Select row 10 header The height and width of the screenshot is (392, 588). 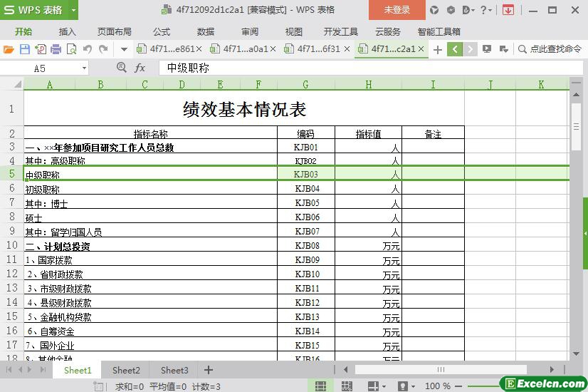(x=12, y=244)
